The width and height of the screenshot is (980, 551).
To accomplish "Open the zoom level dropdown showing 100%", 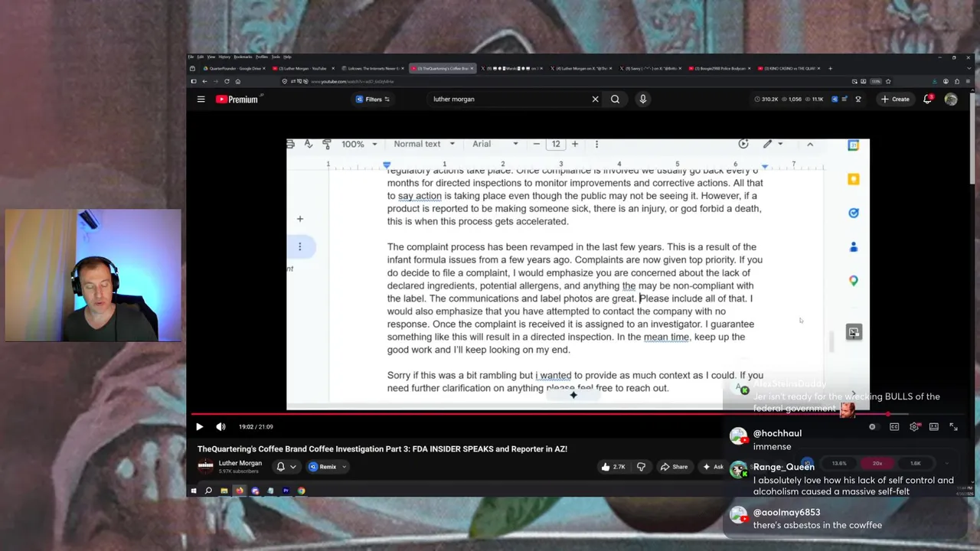I will point(359,144).
